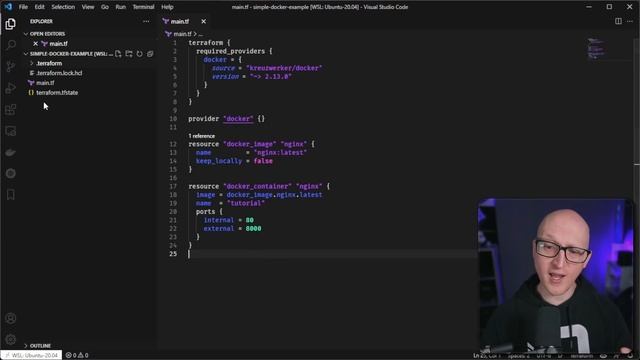
Task: Open the Explorer view in activity bar
Action: (x=11, y=24)
